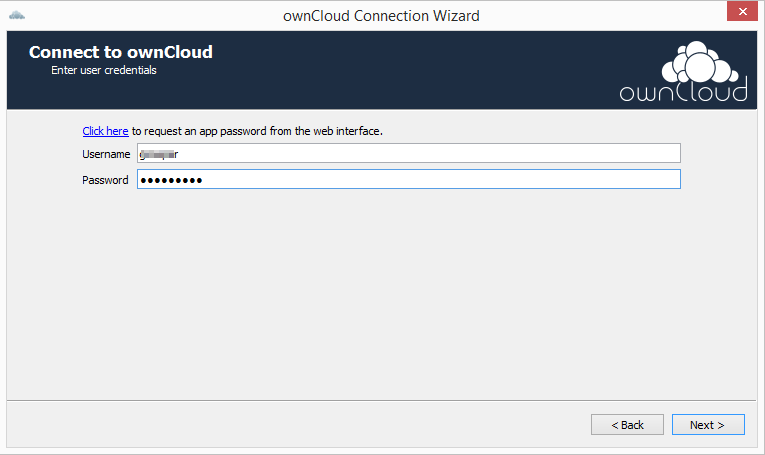Close the ownCloud Connection Wizard window
The image size is (765, 455).
point(742,11)
